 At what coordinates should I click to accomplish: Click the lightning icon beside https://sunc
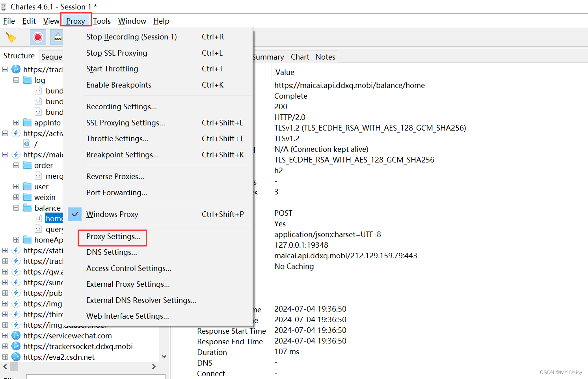[x=16, y=282]
